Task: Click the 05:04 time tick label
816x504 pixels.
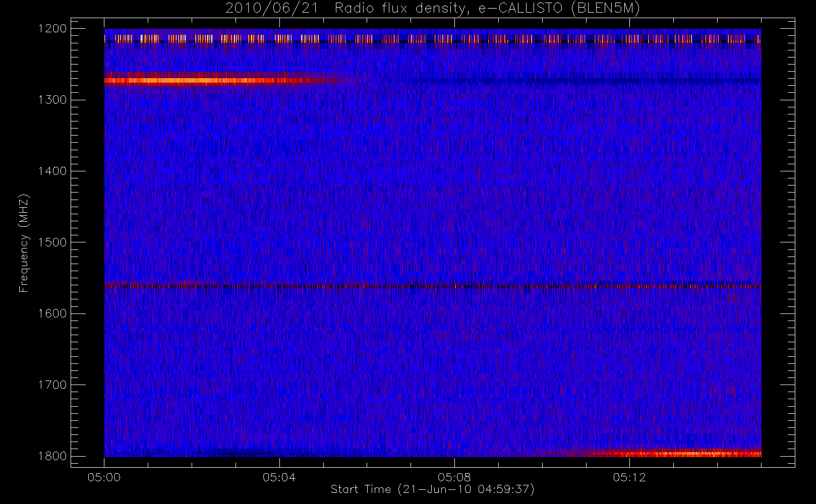Action: [x=279, y=477]
